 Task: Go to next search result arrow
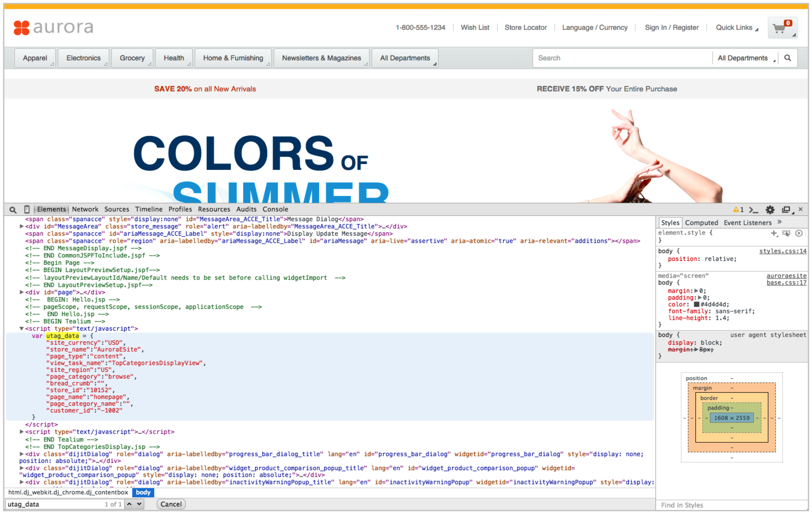tap(139, 504)
